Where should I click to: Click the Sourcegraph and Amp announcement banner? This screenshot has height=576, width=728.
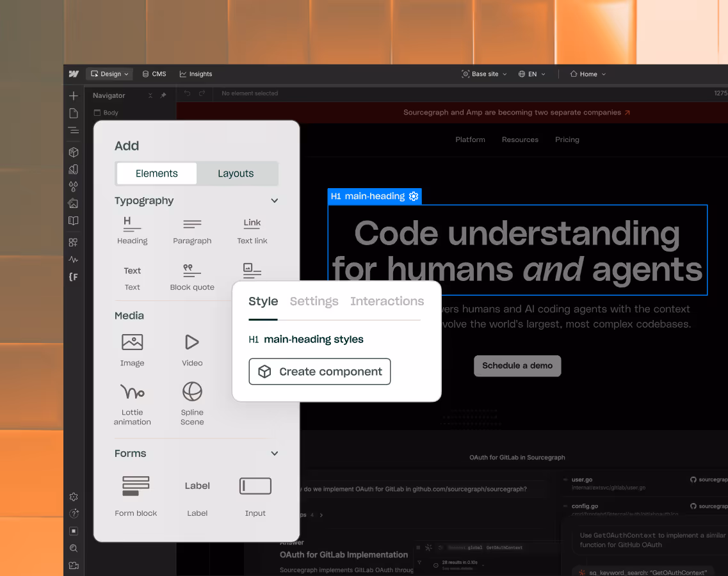[517, 113]
